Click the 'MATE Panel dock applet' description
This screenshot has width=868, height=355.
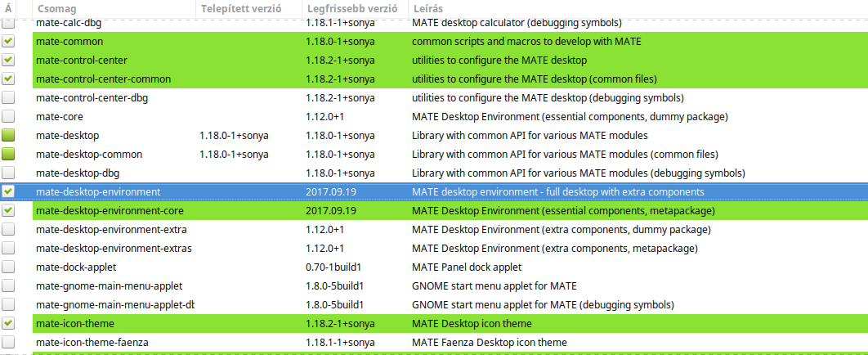click(467, 267)
